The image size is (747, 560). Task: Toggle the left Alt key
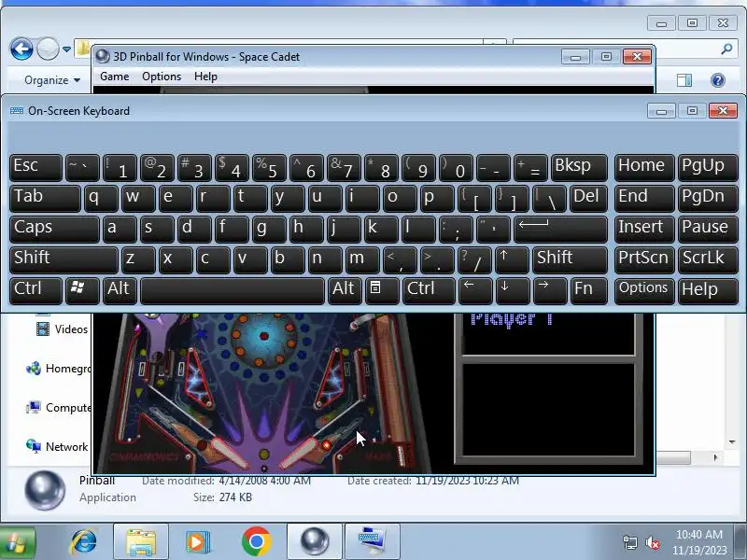click(120, 290)
